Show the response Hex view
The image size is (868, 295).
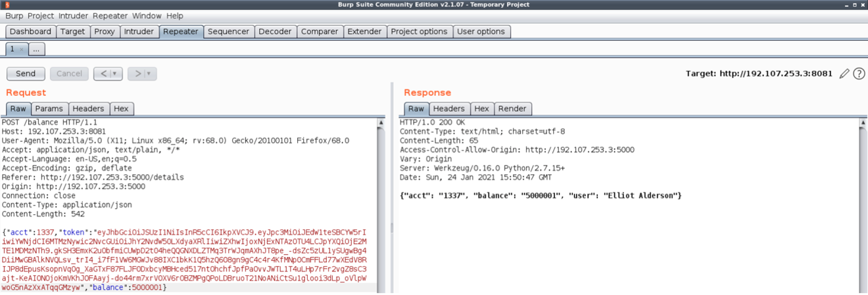click(482, 108)
